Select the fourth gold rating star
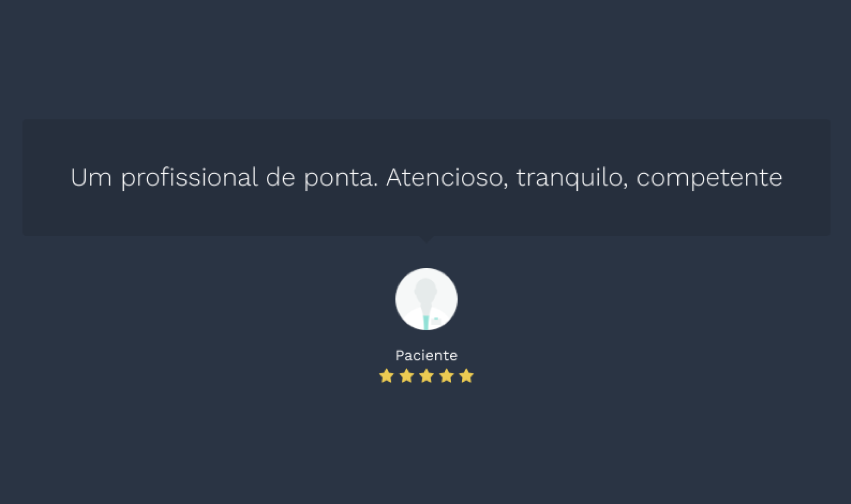 (447, 376)
